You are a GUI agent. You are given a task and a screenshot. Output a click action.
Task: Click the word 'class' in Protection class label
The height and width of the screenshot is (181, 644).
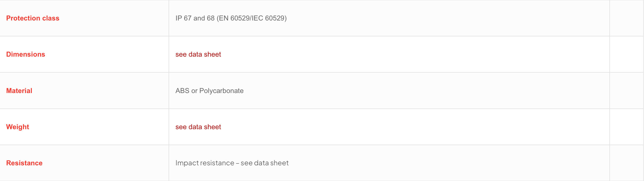click(51, 18)
